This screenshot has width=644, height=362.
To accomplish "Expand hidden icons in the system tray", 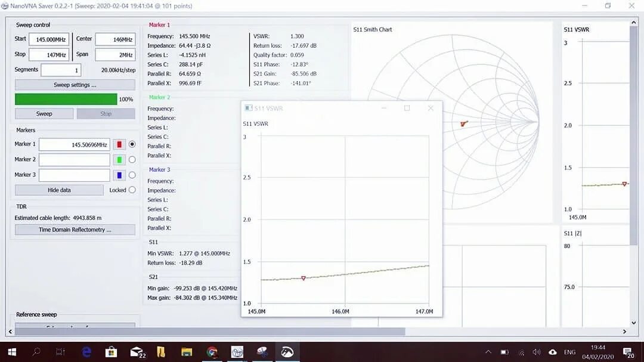I will 488,351.
